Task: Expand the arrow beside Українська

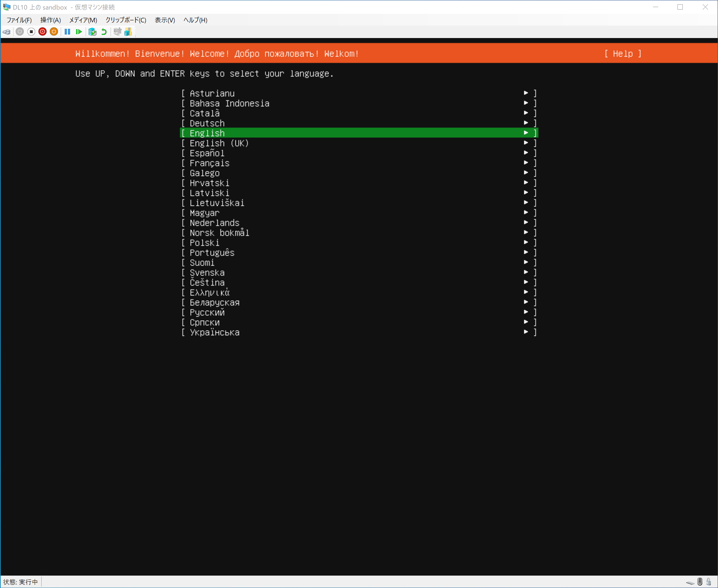Action: point(526,332)
